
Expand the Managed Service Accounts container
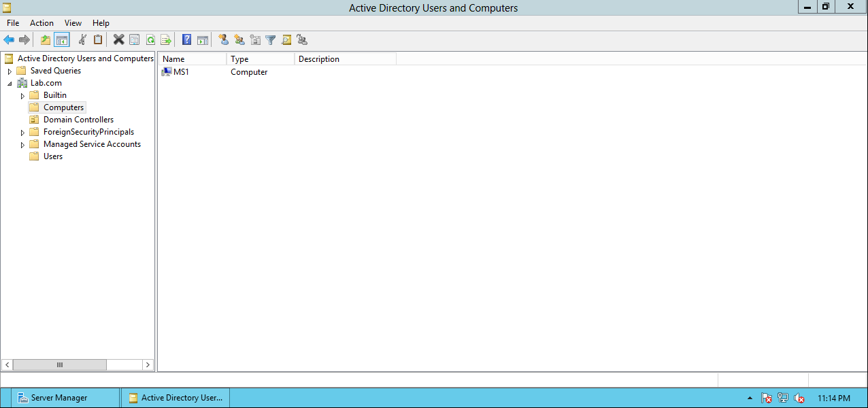tap(22, 145)
